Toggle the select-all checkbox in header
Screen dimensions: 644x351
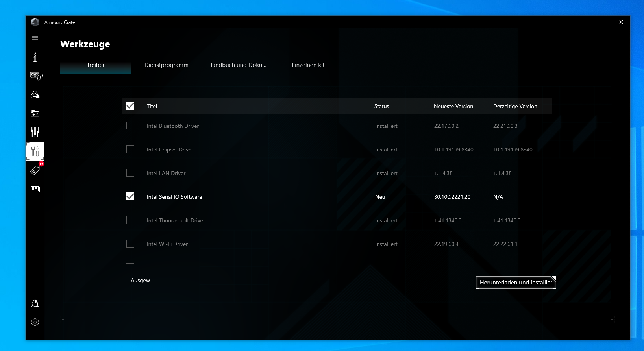coord(130,106)
